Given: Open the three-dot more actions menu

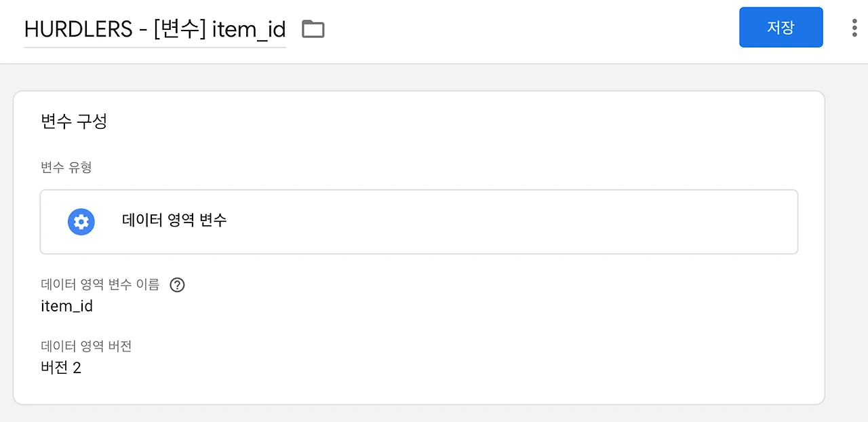Looking at the screenshot, I should [854, 27].
